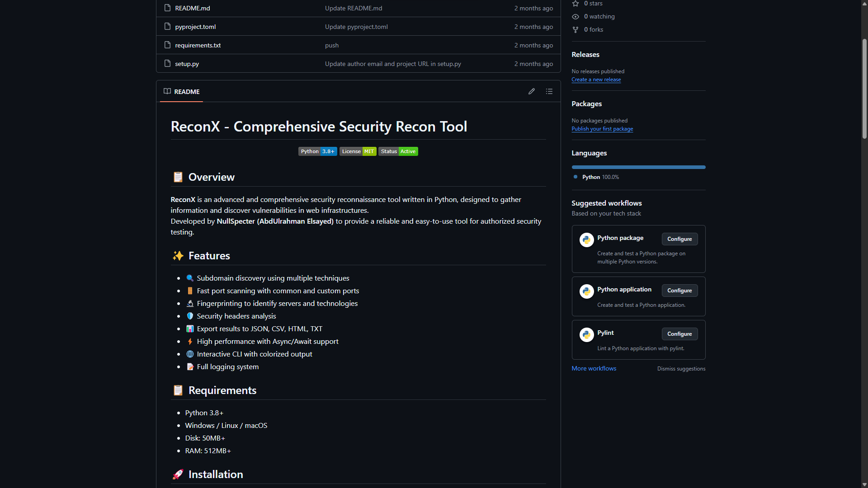This screenshot has height=488, width=868.
Task: Click the Python package workflow logo
Action: [x=586, y=239]
